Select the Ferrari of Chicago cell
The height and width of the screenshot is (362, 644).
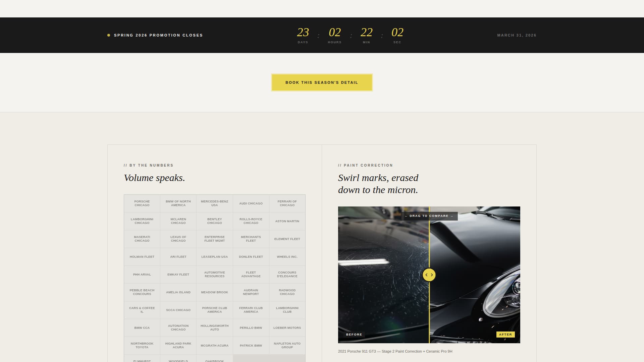click(287, 203)
